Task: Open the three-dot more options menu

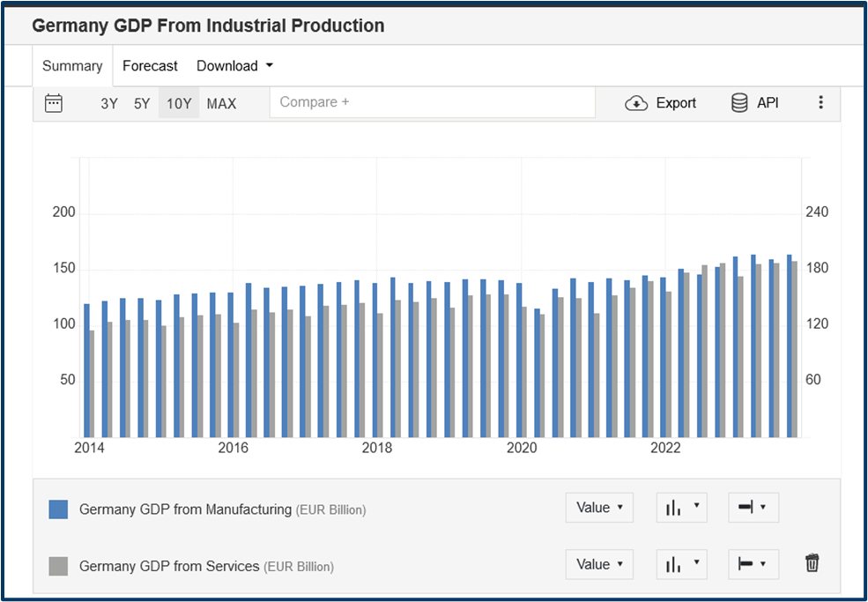Action: (x=820, y=103)
